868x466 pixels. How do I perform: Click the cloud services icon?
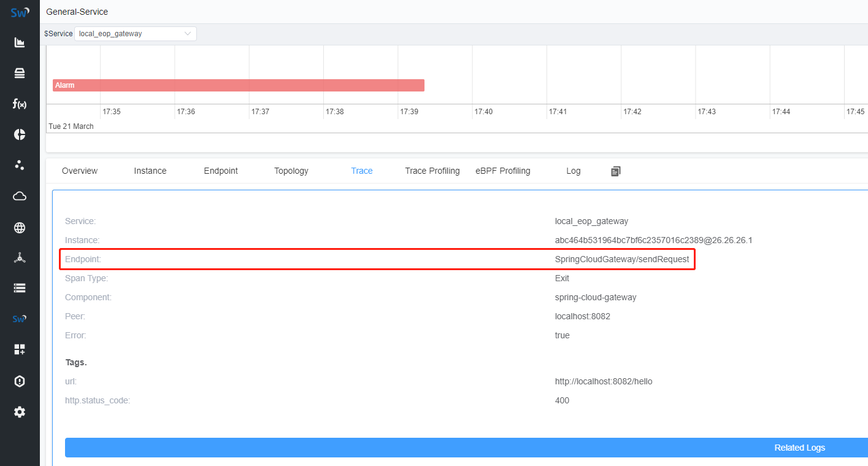[x=19, y=195]
